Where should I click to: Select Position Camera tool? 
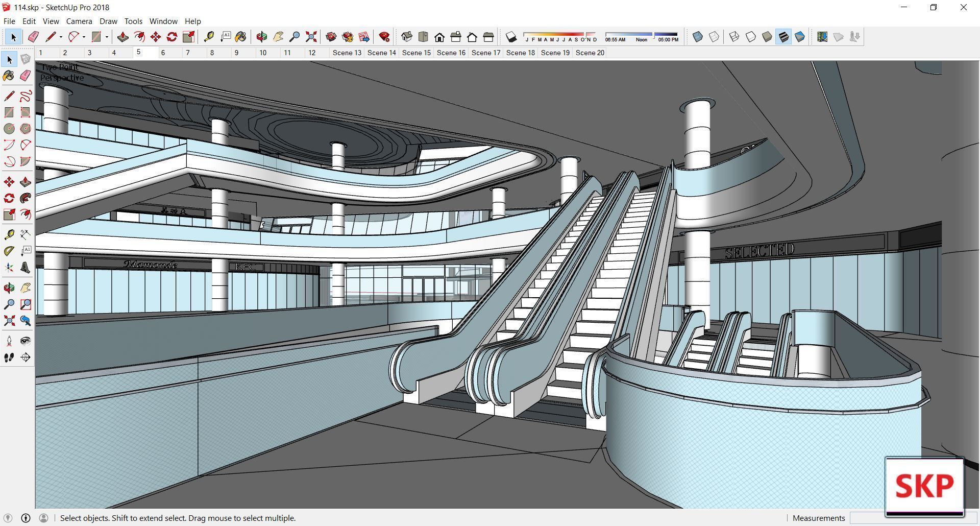point(9,341)
